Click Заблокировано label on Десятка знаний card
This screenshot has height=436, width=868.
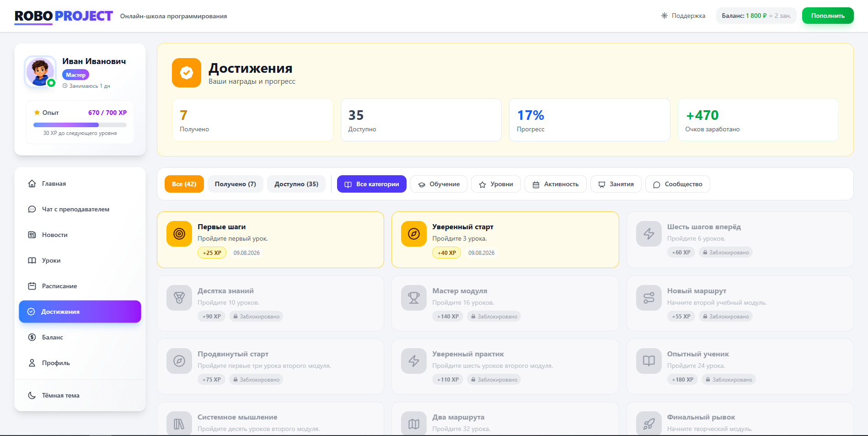coord(256,316)
